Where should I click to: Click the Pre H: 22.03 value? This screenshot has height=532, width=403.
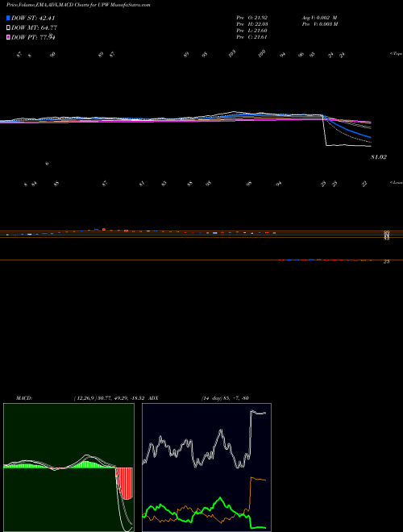(252, 23)
